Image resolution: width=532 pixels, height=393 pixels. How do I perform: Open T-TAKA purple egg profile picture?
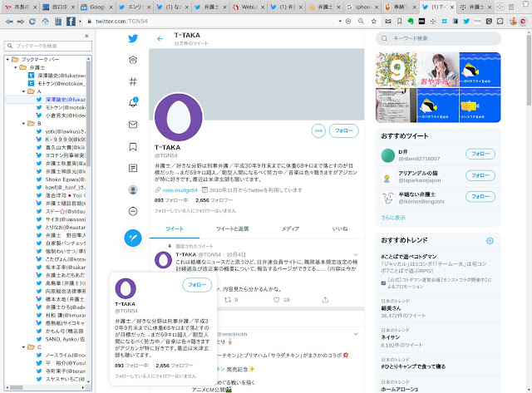click(x=179, y=117)
